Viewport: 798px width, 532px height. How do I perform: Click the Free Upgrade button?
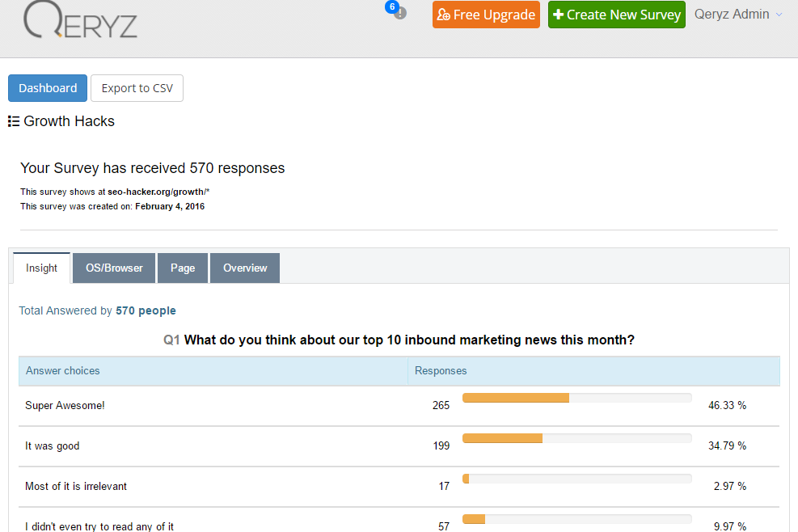click(486, 15)
